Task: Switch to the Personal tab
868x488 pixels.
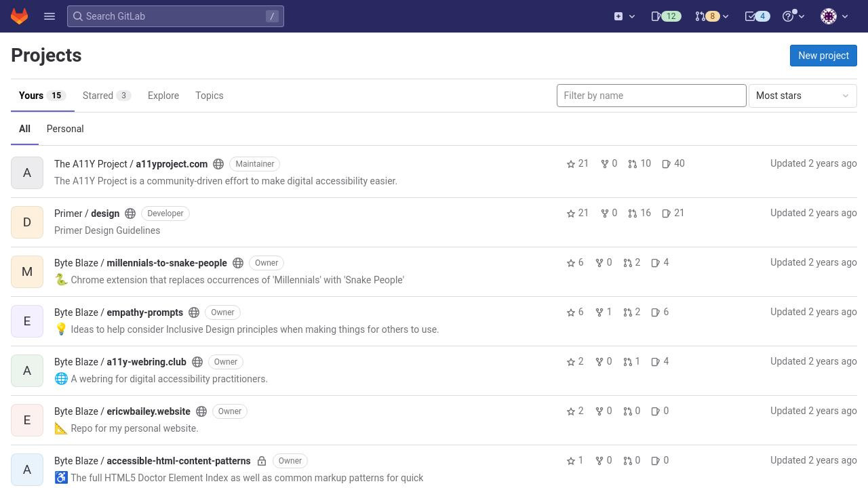Action: [65, 129]
